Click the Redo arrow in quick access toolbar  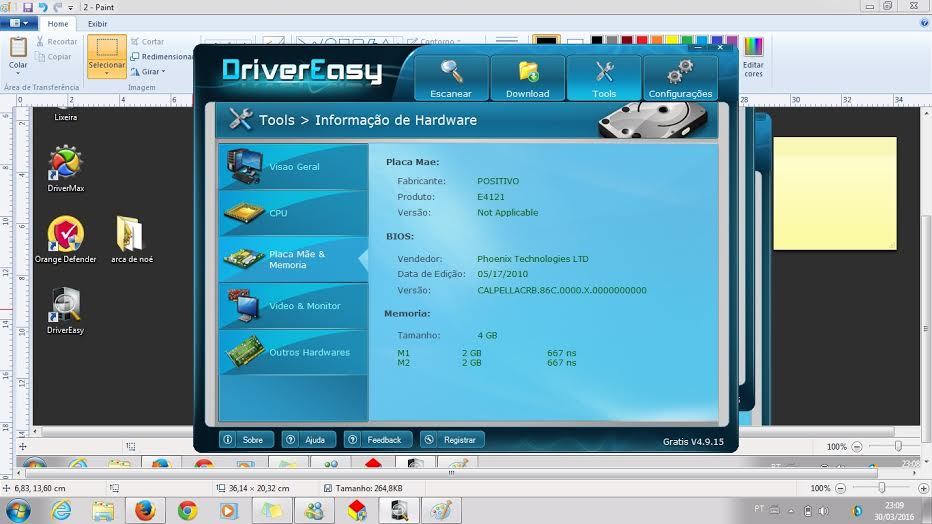click(x=58, y=7)
